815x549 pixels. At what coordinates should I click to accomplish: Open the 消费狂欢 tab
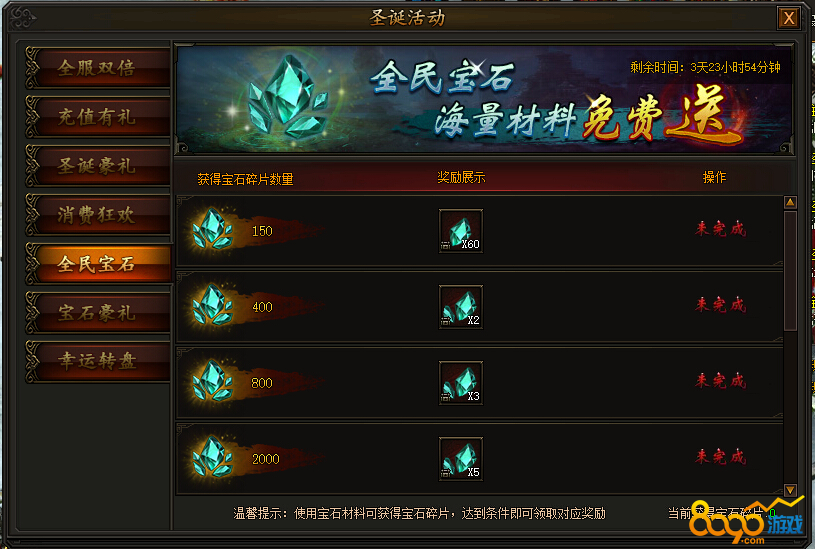coord(98,215)
